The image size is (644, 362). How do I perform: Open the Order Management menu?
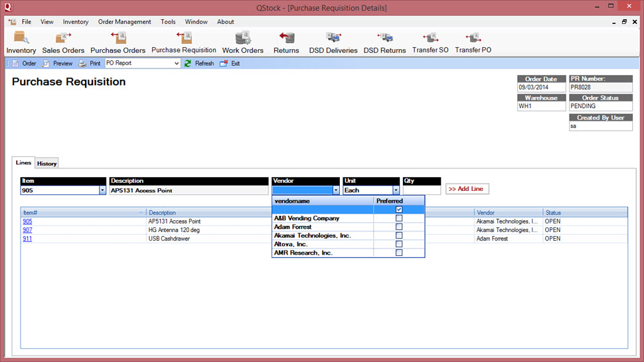124,22
